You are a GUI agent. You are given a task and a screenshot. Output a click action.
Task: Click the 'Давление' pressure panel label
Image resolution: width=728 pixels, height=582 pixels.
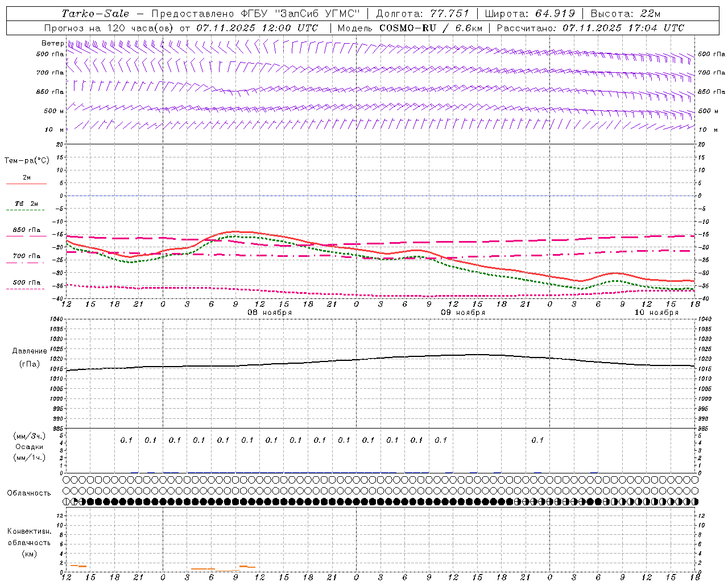coord(30,351)
